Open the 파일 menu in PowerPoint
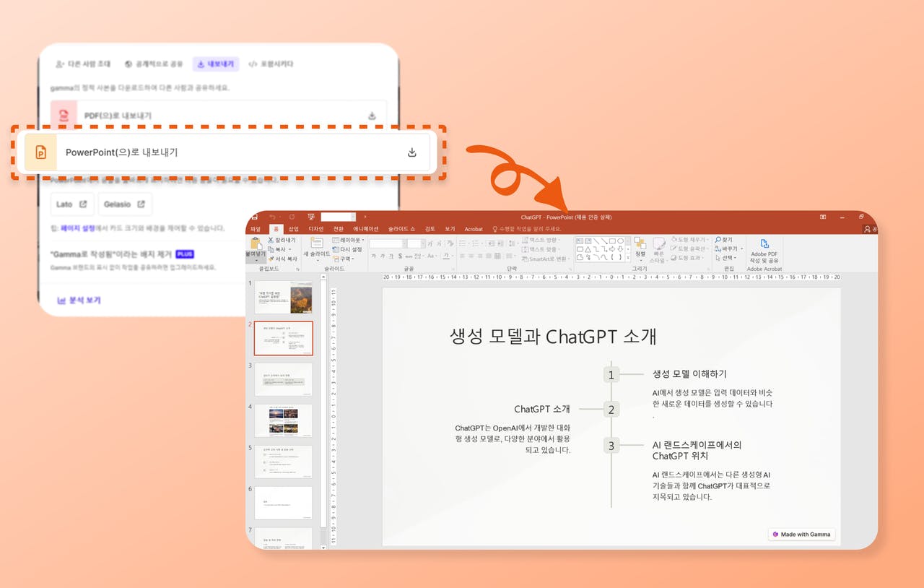The height and width of the screenshot is (588, 924). tap(256, 229)
